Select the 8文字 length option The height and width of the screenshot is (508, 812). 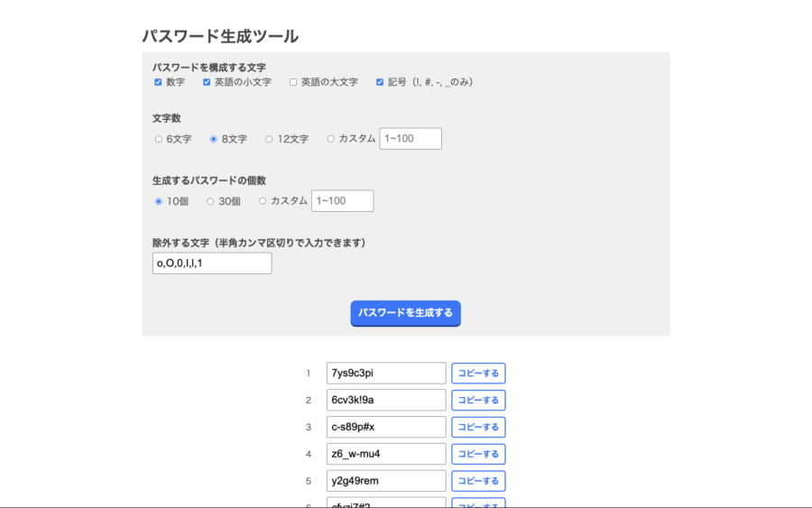213,139
